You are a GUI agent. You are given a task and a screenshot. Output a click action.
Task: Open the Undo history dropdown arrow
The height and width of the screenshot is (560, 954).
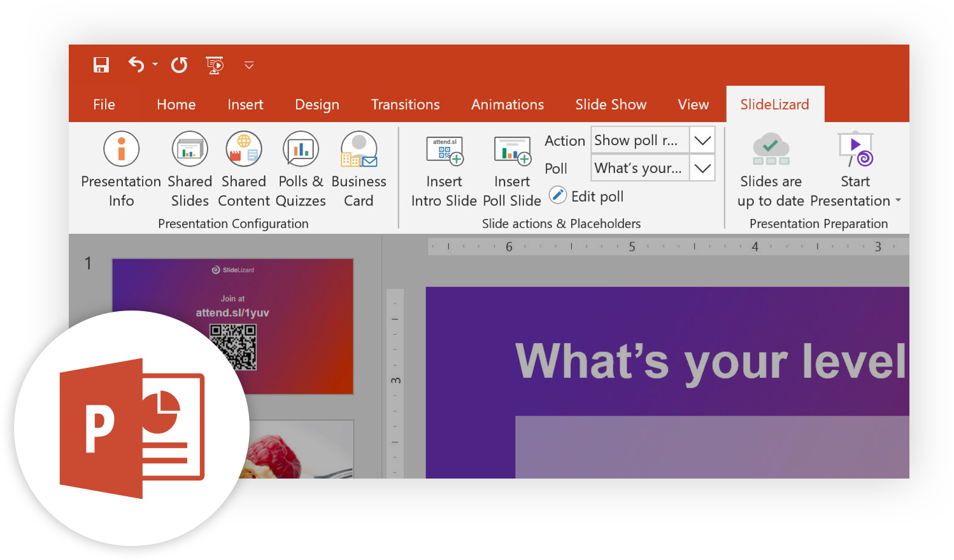pyautogui.click(x=155, y=64)
